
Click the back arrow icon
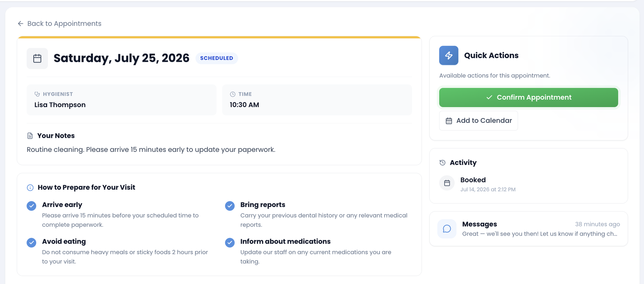coord(21,24)
